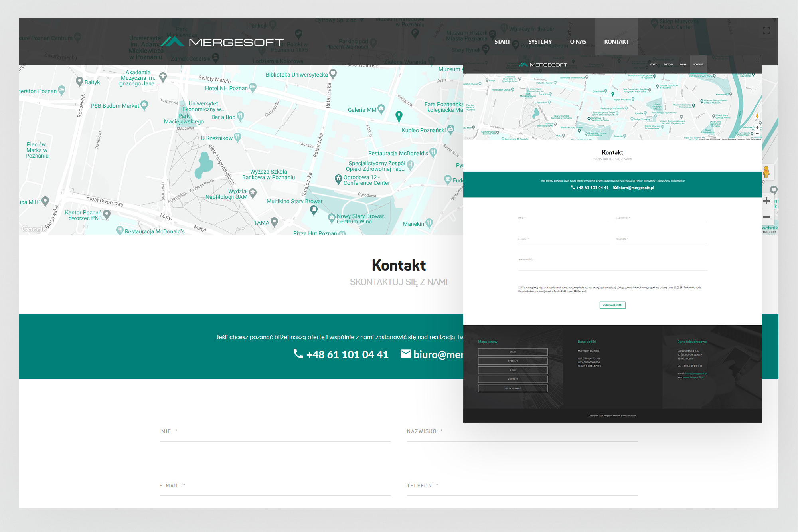This screenshot has height=532, width=798.
Task: Open O NAS in the large top navigation
Action: point(578,42)
